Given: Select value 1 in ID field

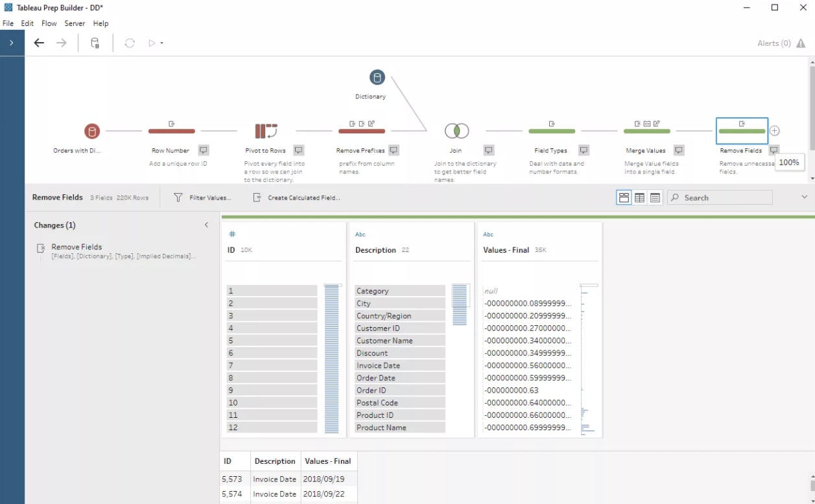Looking at the screenshot, I should point(272,291).
